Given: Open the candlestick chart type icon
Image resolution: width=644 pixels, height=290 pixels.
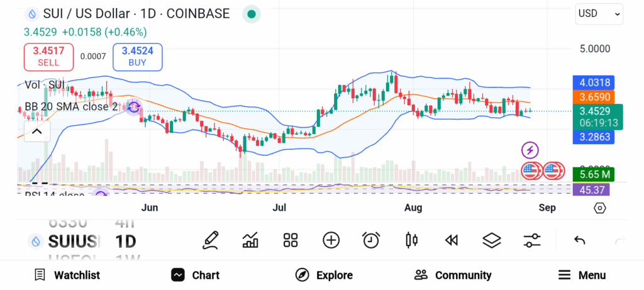Looking at the screenshot, I should click(412, 240).
